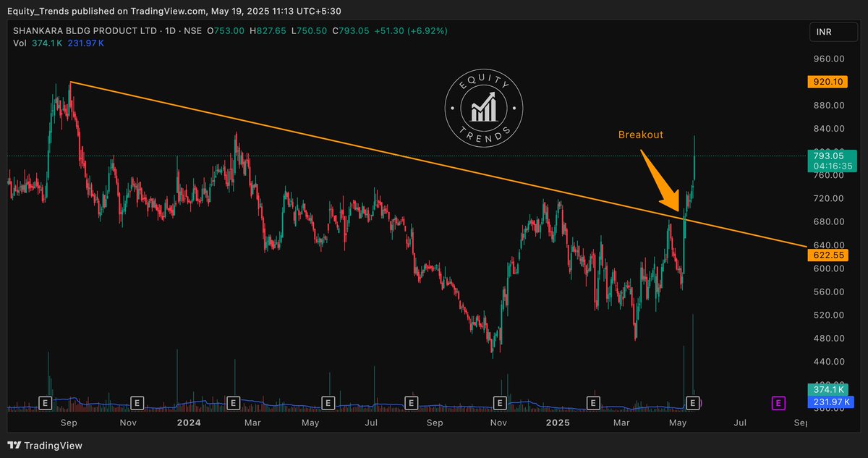Click the earnings E marker above the first Sep label
Viewport: 868px width, 458px height.
tap(46, 402)
